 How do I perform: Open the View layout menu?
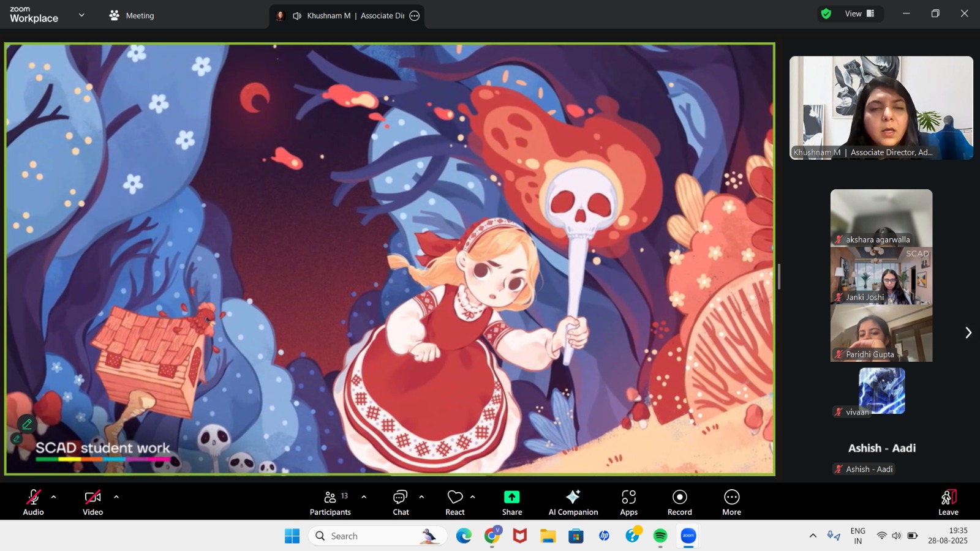[x=859, y=13]
